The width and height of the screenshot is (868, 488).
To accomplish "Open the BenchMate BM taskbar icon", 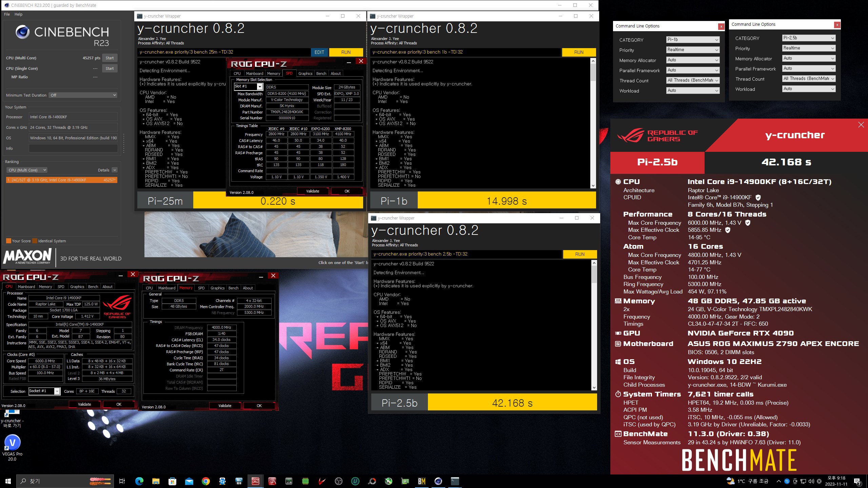I will [421, 481].
